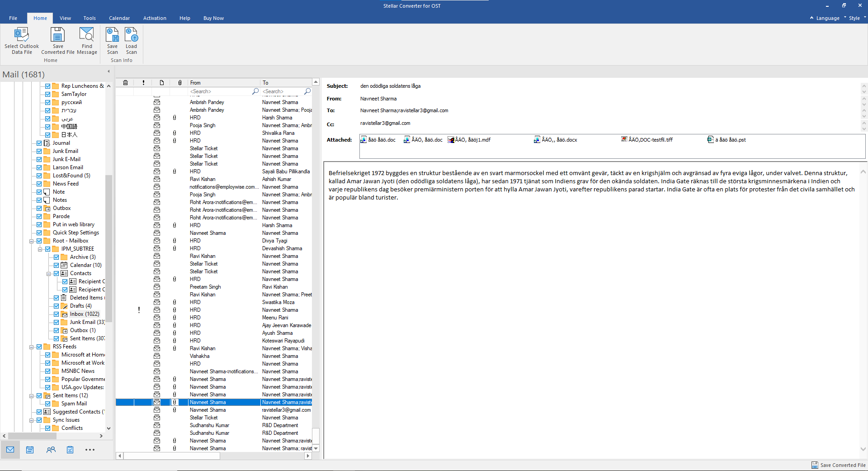Click message list vertical scrollbar thumb

coord(316,436)
